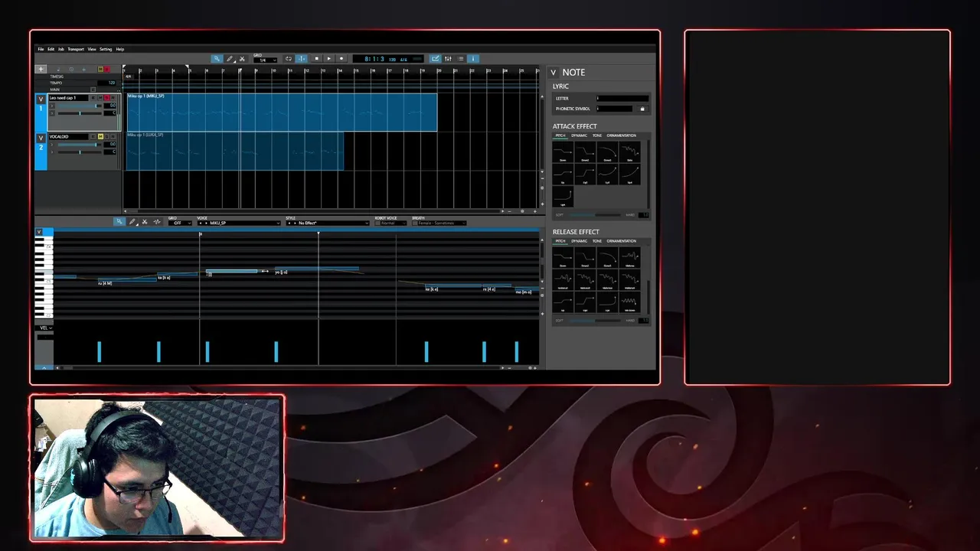The image size is (980, 551).
Task: Unmute the VOCALOID track M button
Action: point(100,136)
